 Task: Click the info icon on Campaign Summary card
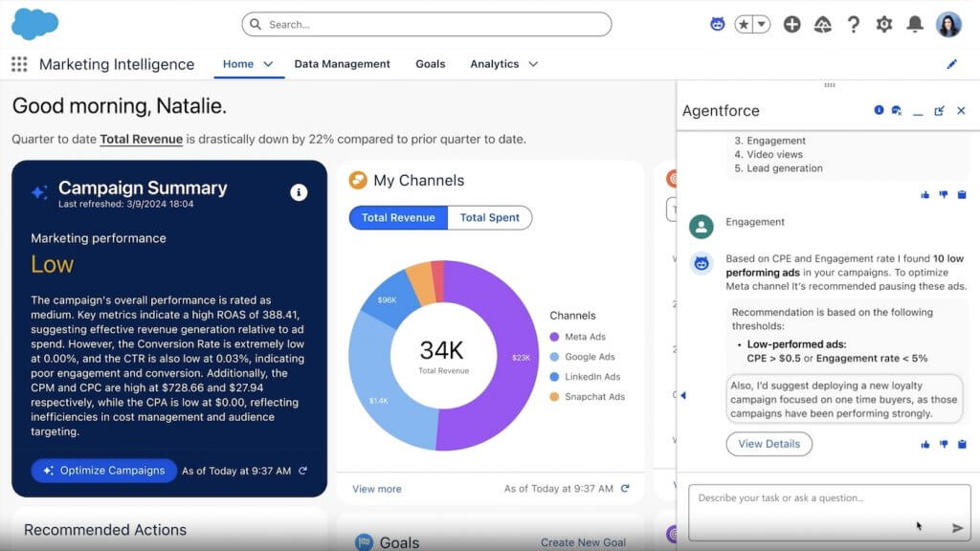299,192
